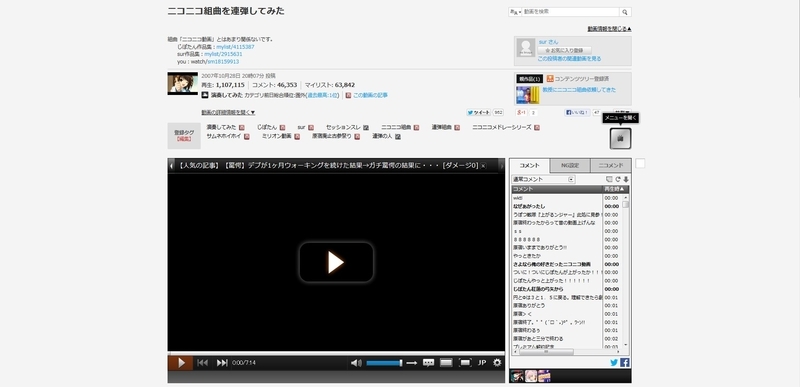Close the news ticker with the x button

[x=483, y=166]
